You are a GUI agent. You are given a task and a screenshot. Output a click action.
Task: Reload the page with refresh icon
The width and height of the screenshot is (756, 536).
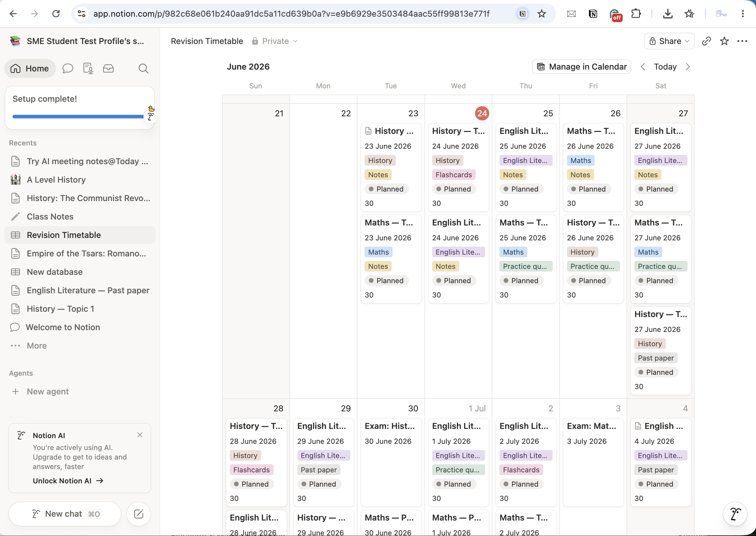click(56, 13)
